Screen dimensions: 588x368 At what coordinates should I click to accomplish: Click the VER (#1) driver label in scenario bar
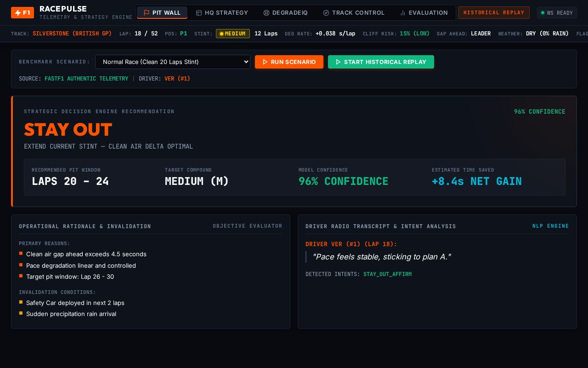tap(177, 79)
